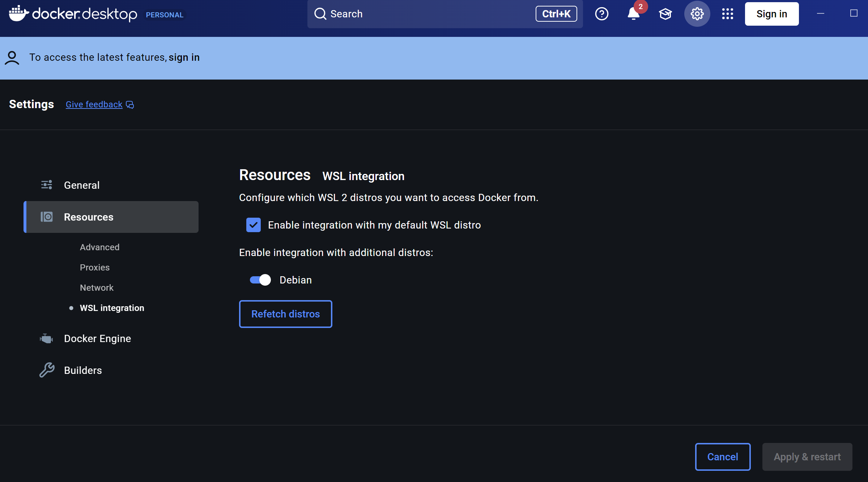Click the Cancel button
Screen dimensions: 868x482
click(723, 457)
